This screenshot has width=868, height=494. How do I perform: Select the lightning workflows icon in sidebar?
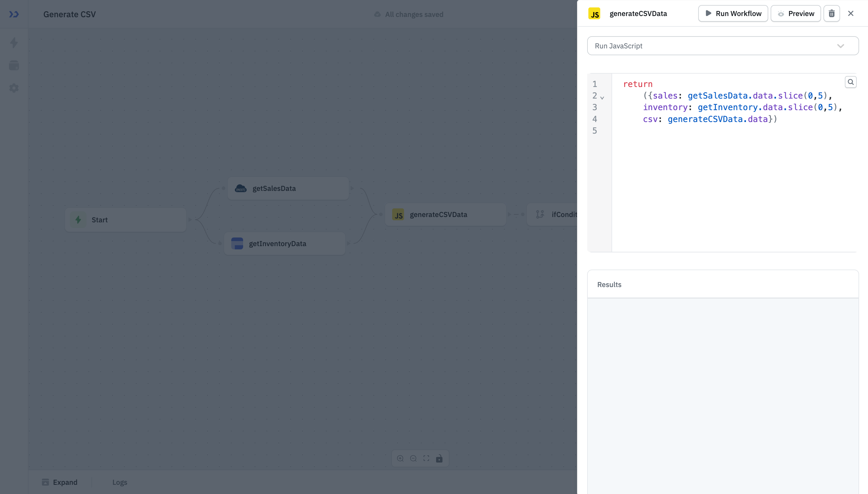[14, 42]
